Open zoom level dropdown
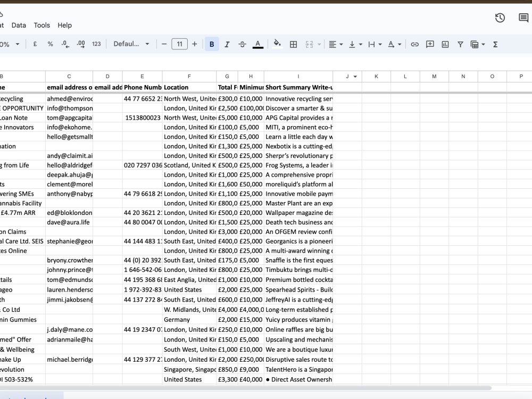 10,44
